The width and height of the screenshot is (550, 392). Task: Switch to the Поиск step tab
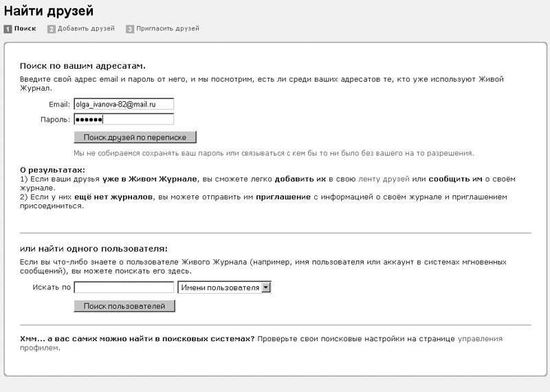[x=25, y=29]
